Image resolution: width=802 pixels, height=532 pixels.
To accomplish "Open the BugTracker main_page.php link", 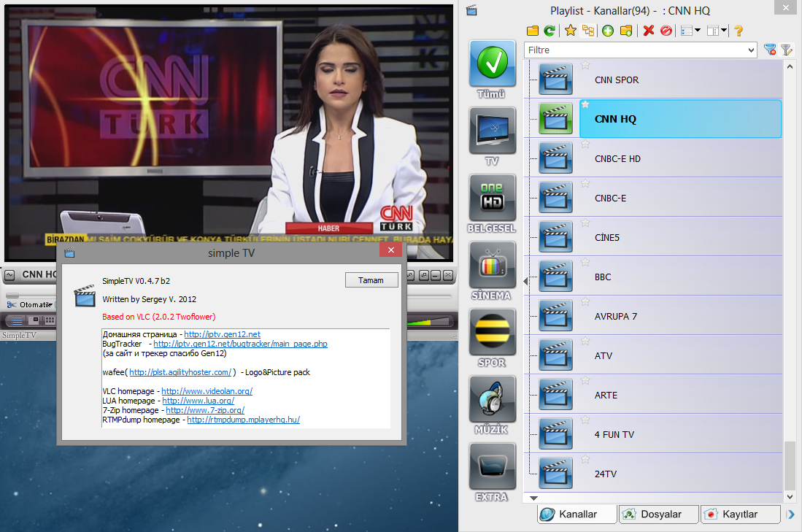I will tap(240, 344).
